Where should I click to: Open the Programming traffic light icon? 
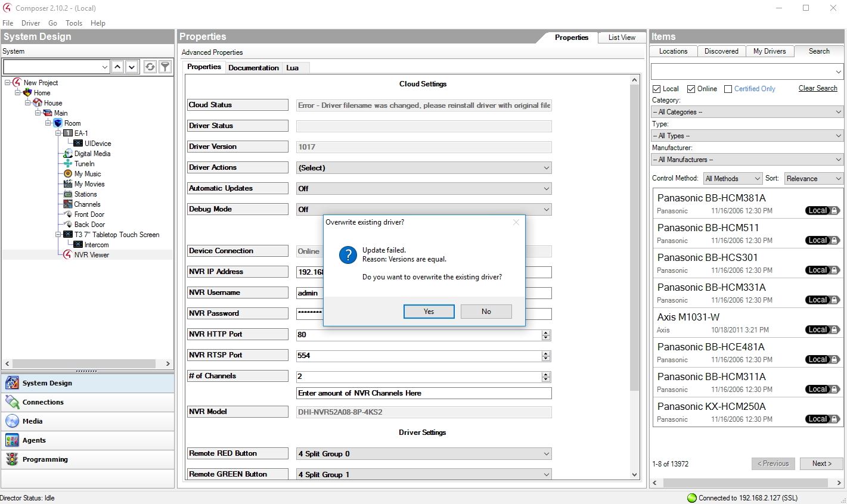coord(12,459)
